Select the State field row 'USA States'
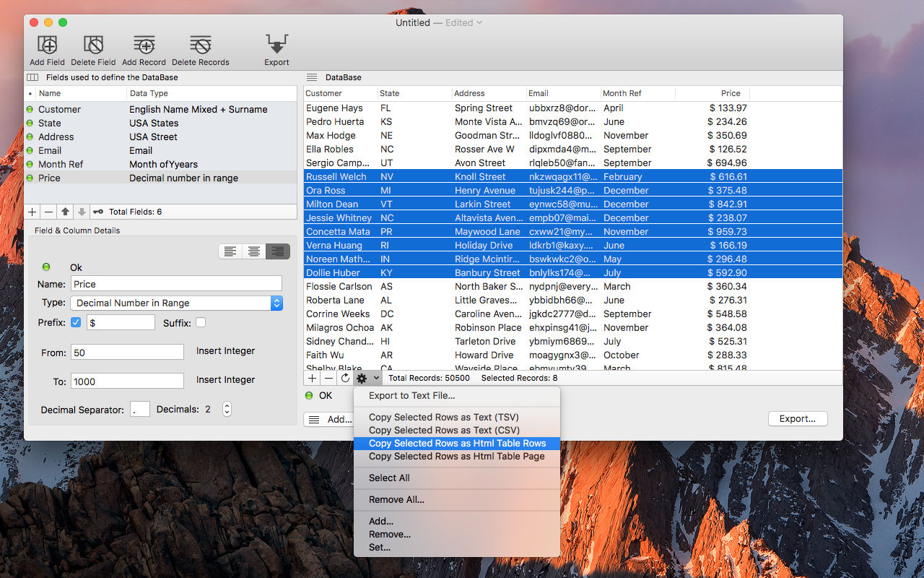924x578 pixels. [x=160, y=124]
